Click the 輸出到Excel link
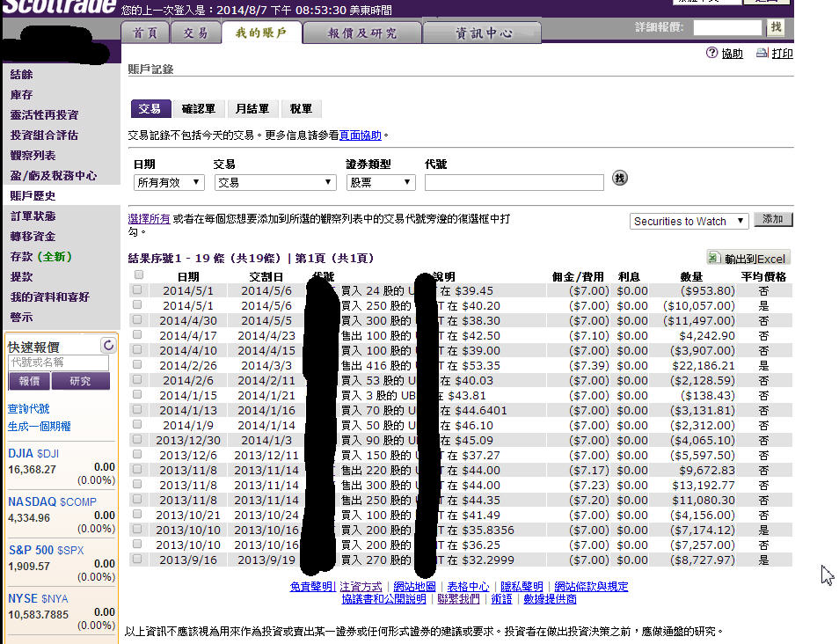Image resolution: width=839 pixels, height=644 pixels. coord(755,259)
